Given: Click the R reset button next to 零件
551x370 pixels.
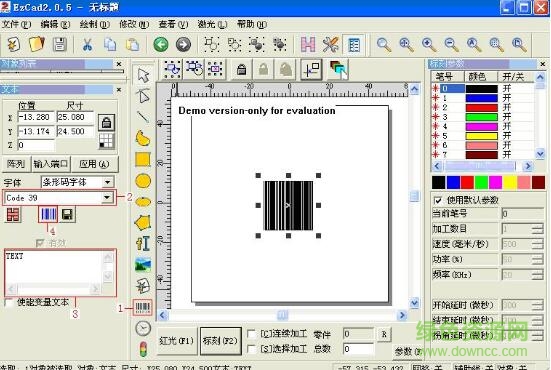Looking at the screenshot, I should click(384, 334).
